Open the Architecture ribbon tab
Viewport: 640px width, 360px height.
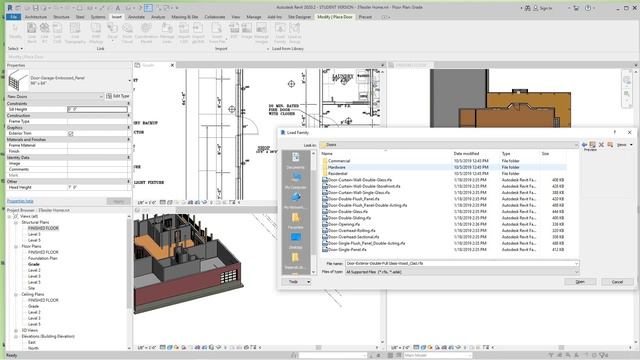(x=36, y=17)
